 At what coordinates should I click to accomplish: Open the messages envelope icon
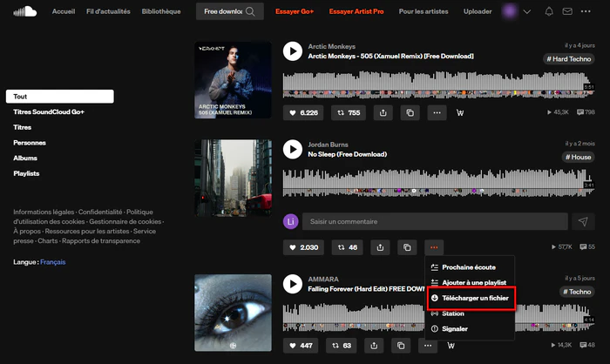pos(567,11)
